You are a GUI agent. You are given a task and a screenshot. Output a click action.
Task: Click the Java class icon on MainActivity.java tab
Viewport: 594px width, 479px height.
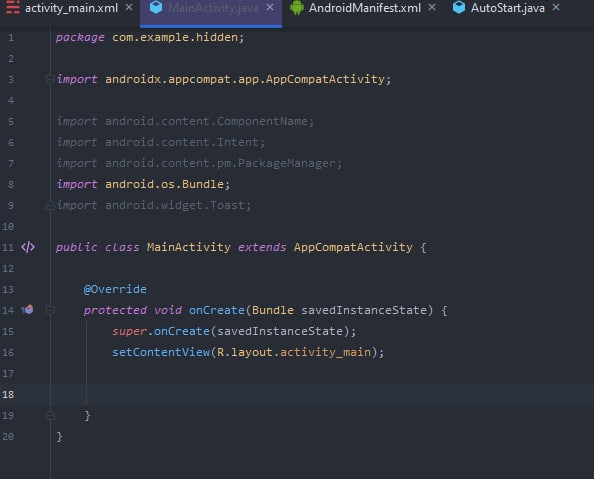click(x=156, y=7)
